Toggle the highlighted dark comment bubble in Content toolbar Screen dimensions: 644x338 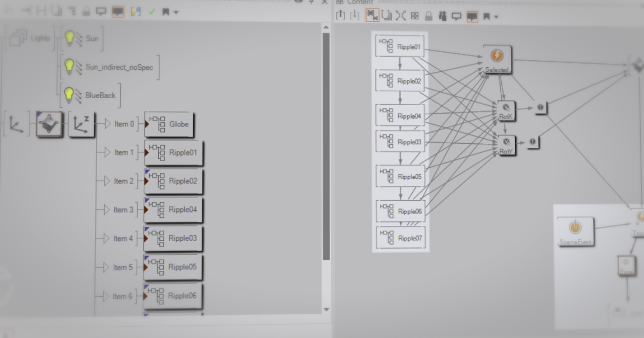(x=472, y=16)
